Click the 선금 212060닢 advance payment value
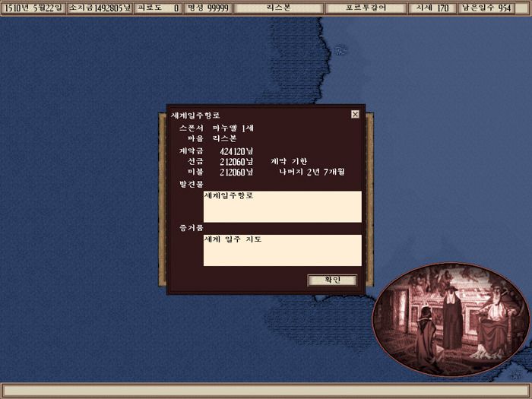The image size is (532, 399). point(236,161)
